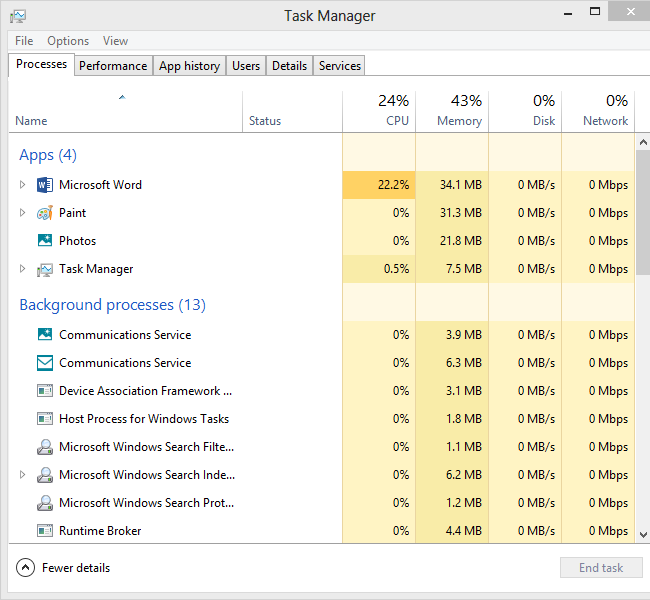650x600 pixels.
Task: Select Microsoft Windows Search Filter Host name
Action: pyautogui.click(x=147, y=447)
